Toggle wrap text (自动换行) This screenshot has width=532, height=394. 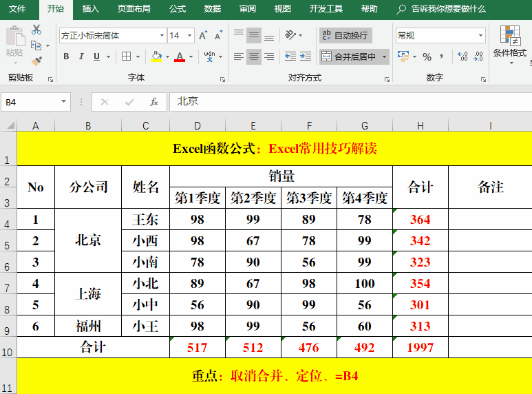tap(345, 35)
